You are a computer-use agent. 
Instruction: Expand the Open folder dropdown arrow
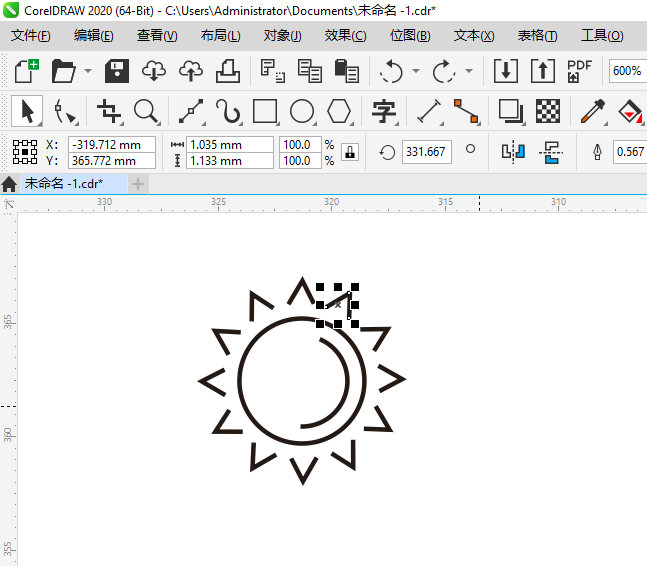tap(88, 72)
